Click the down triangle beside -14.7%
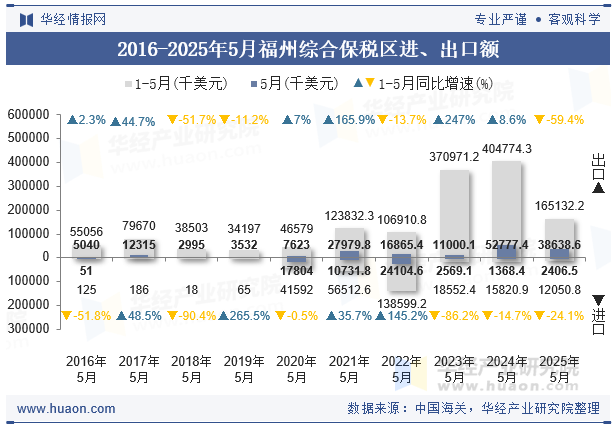This screenshot has height=427, width=615. click(487, 315)
